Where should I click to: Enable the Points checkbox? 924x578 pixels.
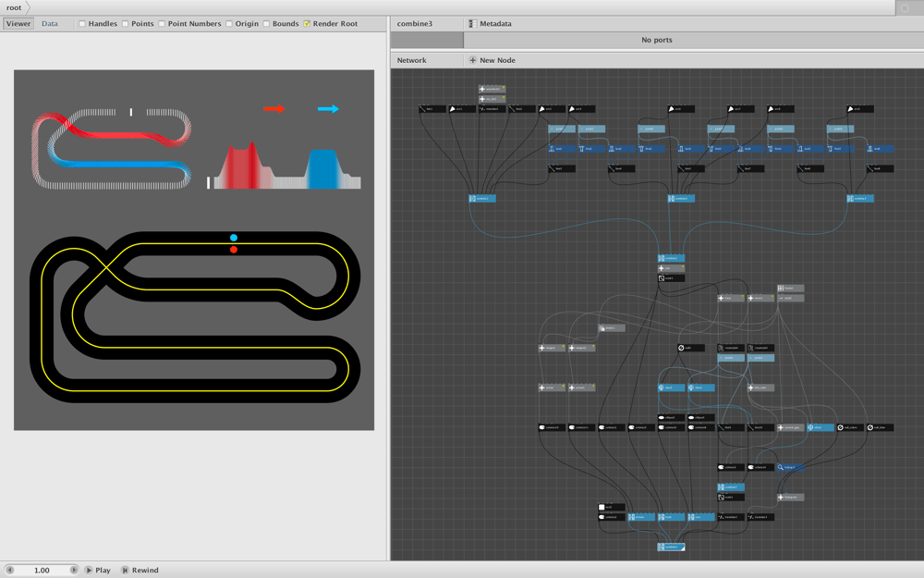point(125,24)
